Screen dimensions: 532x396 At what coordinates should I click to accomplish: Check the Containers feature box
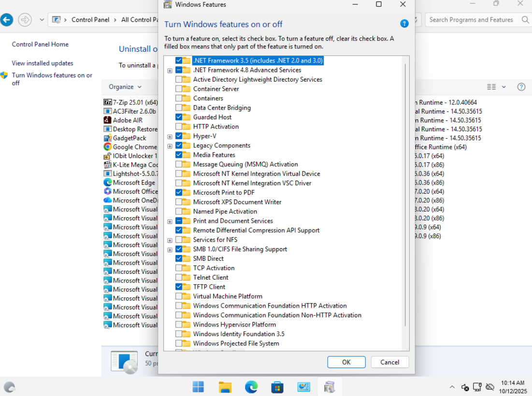pos(178,99)
